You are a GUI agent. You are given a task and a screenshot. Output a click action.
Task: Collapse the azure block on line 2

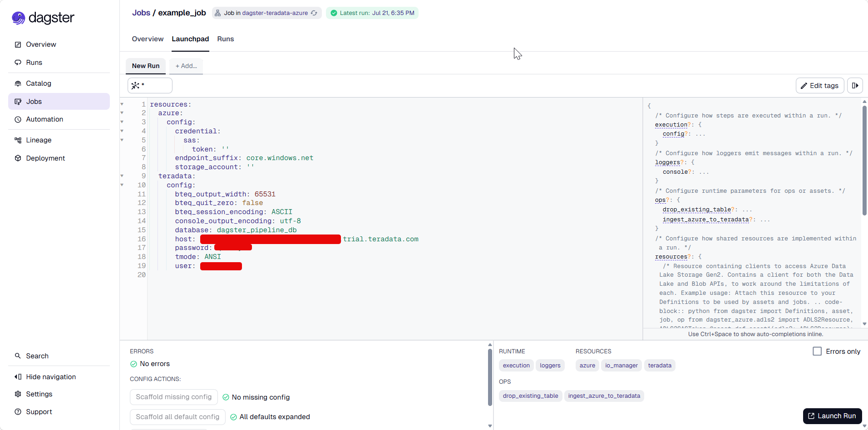click(x=122, y=113)
